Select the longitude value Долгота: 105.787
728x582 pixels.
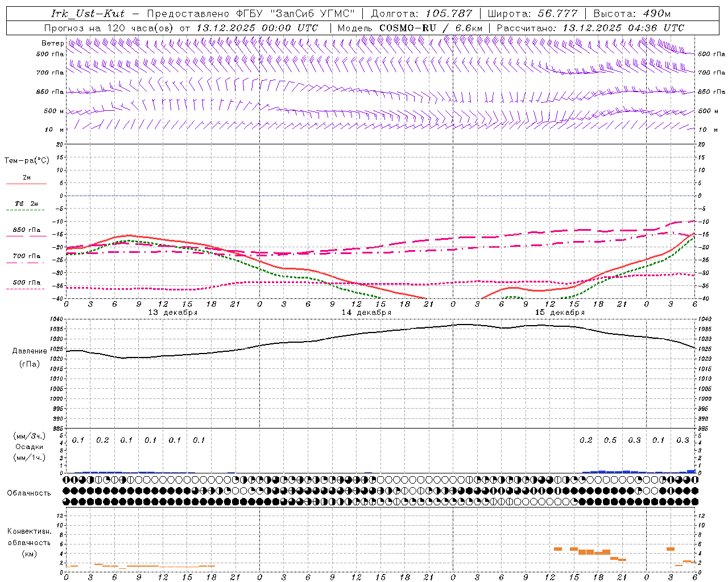(x=421, y=14)
